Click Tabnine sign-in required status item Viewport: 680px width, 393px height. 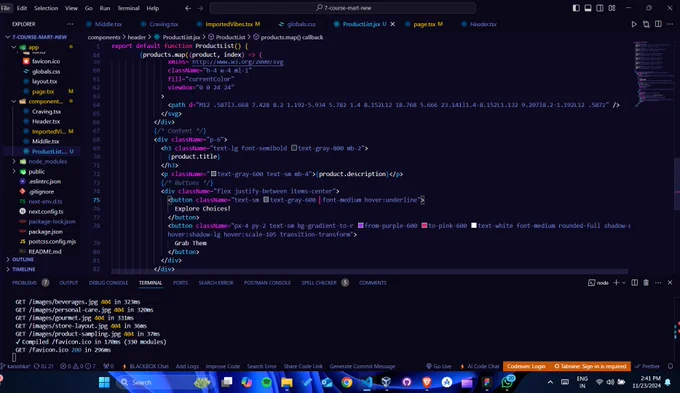[590, 366]
